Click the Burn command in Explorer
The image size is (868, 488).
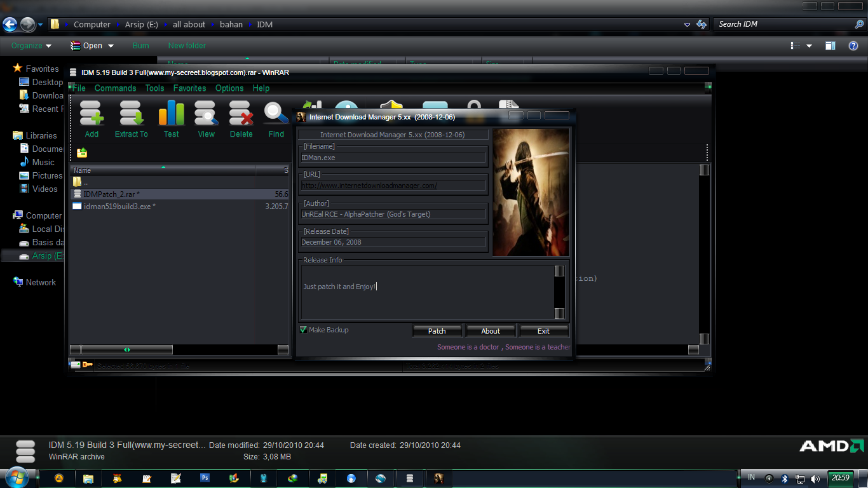coord(141,46)
